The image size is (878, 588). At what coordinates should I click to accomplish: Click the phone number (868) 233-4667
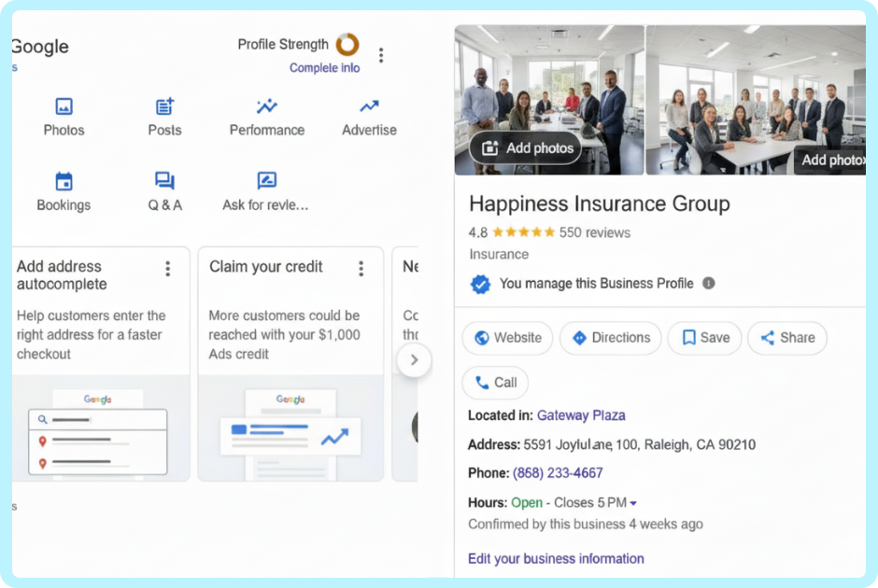(x=558, y=473)
